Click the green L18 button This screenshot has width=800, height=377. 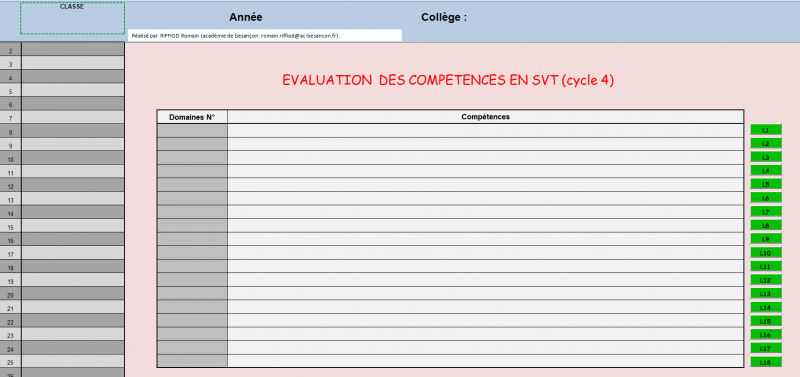tap(765, 362)
